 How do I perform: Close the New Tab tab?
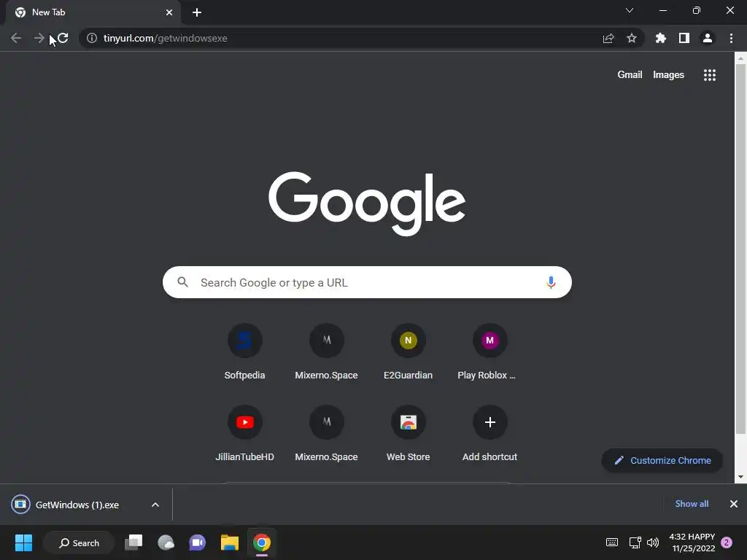[169, 12]
